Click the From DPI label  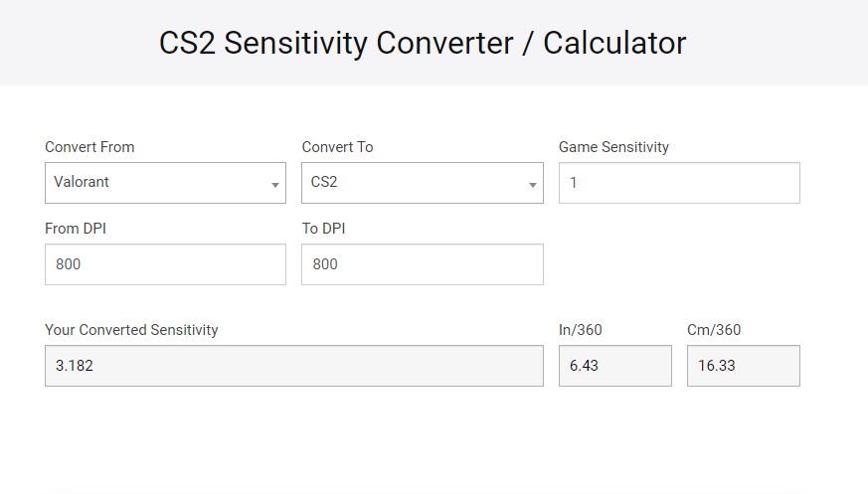[x=76, y=229]
